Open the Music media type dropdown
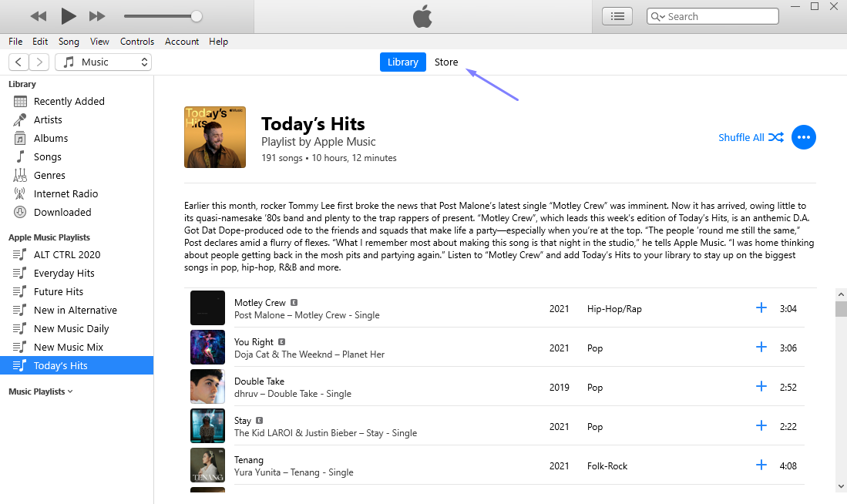 [103, 62]
